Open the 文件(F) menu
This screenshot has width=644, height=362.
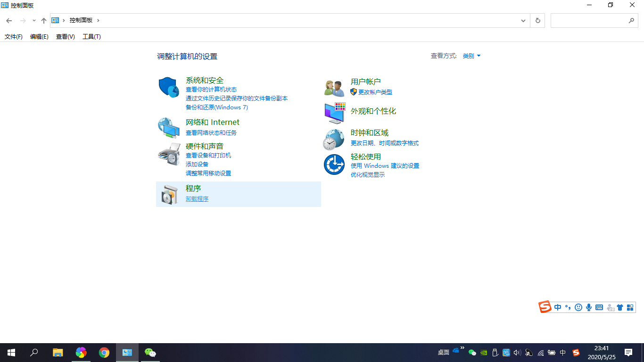pos(13,36)
